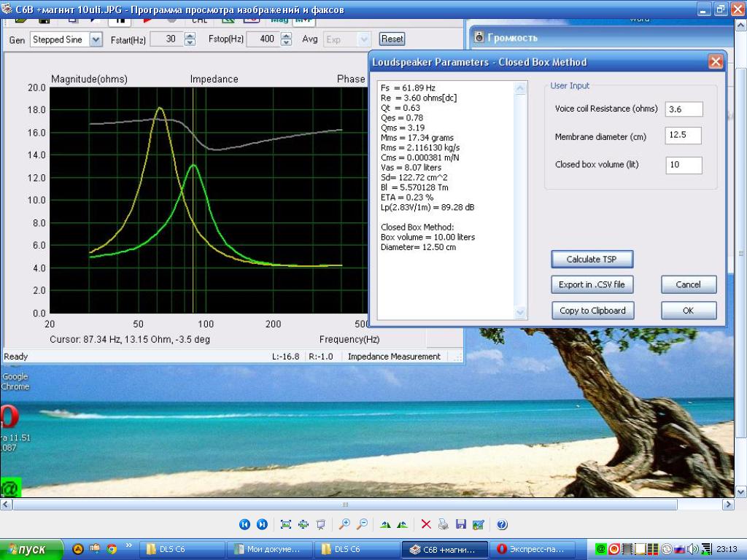Click the Voice coil Resistance input field
This screenshot has width=747, height=560.
(684, 109)
